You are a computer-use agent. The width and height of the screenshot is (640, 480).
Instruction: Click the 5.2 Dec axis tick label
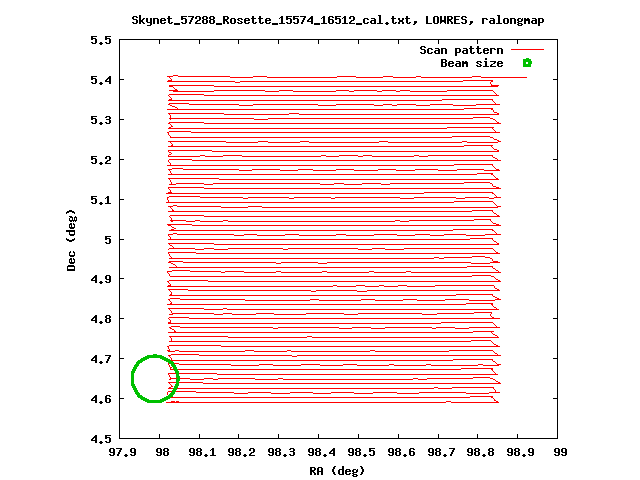click(100, 160)
